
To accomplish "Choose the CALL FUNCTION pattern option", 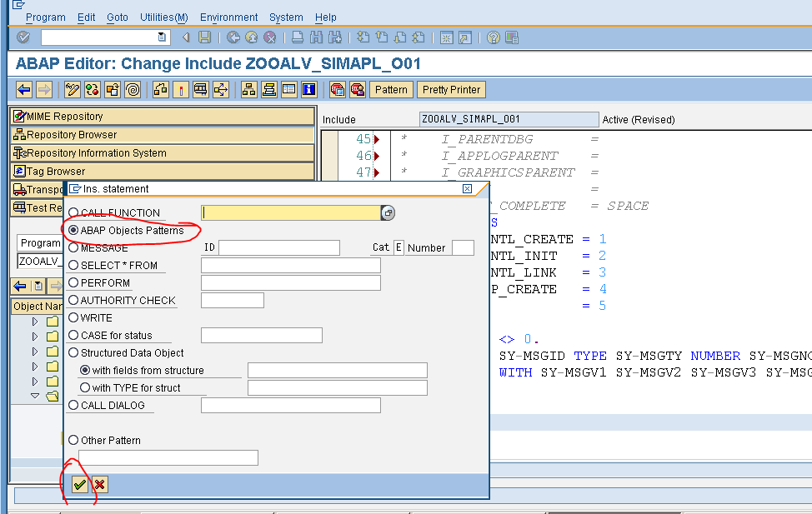I will pyautogui.click(x=75, y=213).
